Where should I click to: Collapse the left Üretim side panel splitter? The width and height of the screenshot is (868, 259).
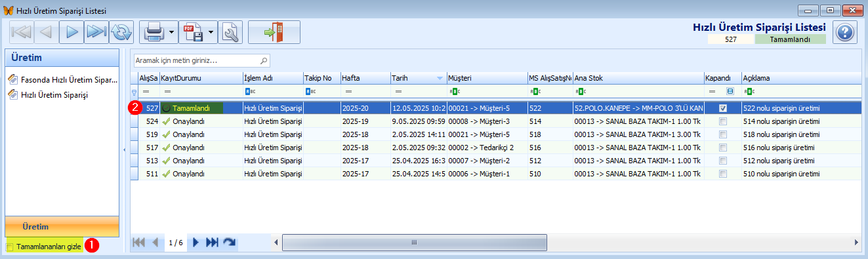[x=125, y=150]
